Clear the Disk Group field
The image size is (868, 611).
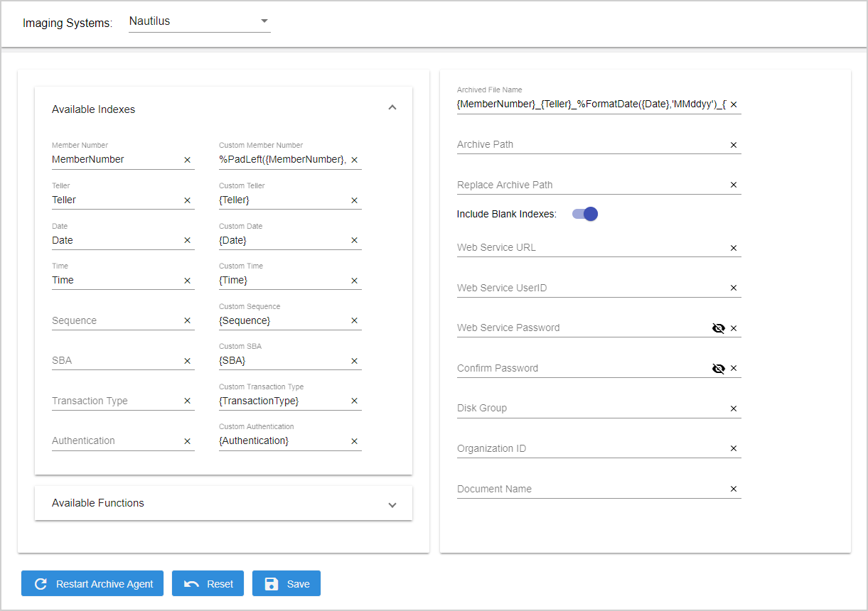pyautogui.click(x=734, y=409)
